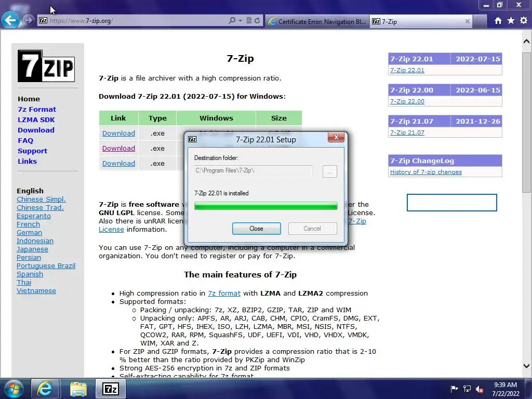The width and height of the screenshot is (532, 399).
Task: Select Esperanto language
Action: [x=34, y=216]
